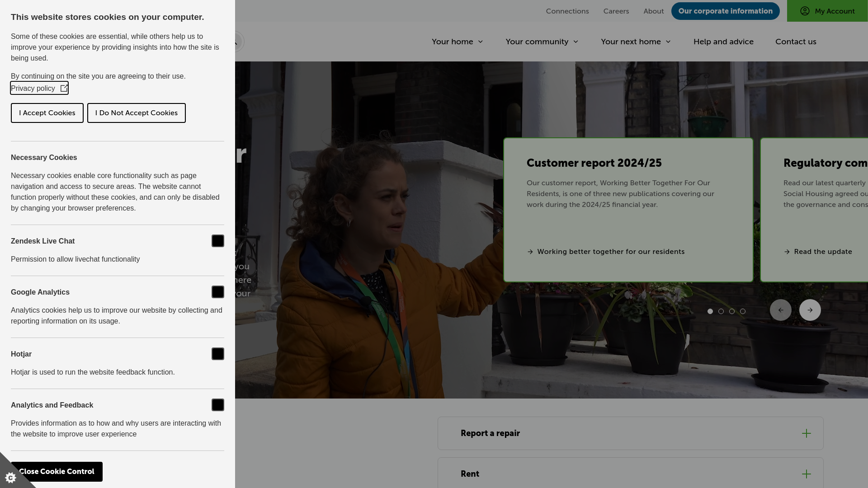Click the cookie settings gear icon
This screenshot has width=868, height=488.
click(x=10, y=478)
